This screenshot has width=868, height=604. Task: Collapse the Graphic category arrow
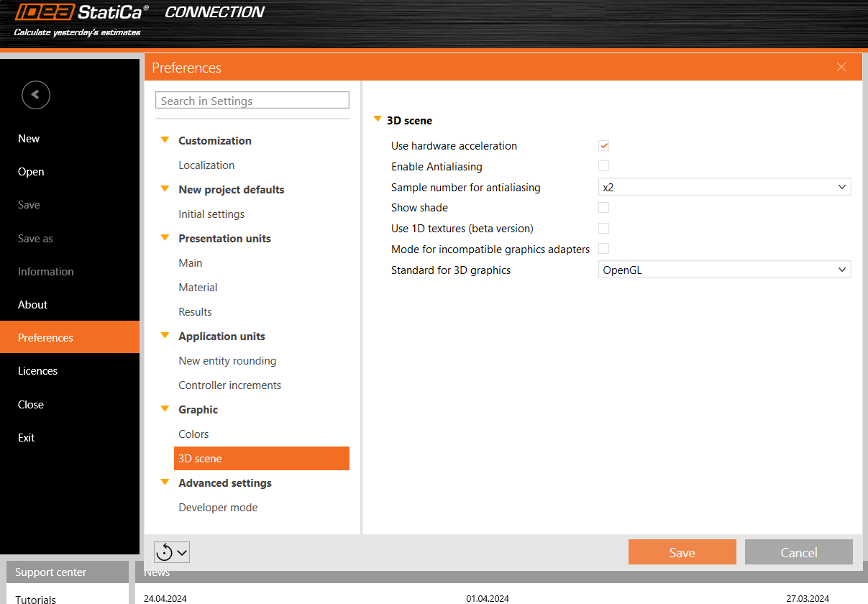pos(165,409)
